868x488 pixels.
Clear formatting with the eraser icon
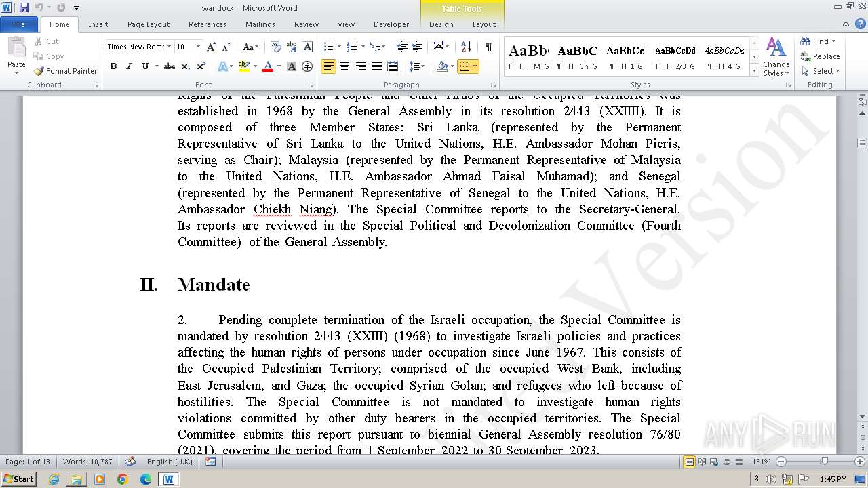pyautogui.click(x=276, y=47)
